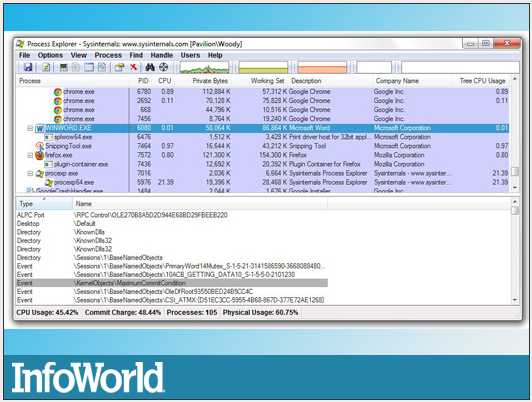Sort by the Working Set column header
The width and height of the screenshot is (532, 402).
tap(260, 81)
